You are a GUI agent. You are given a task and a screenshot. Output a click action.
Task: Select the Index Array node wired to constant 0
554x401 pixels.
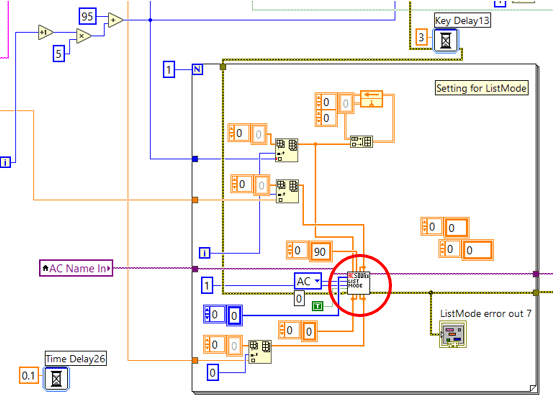[260, 352]
